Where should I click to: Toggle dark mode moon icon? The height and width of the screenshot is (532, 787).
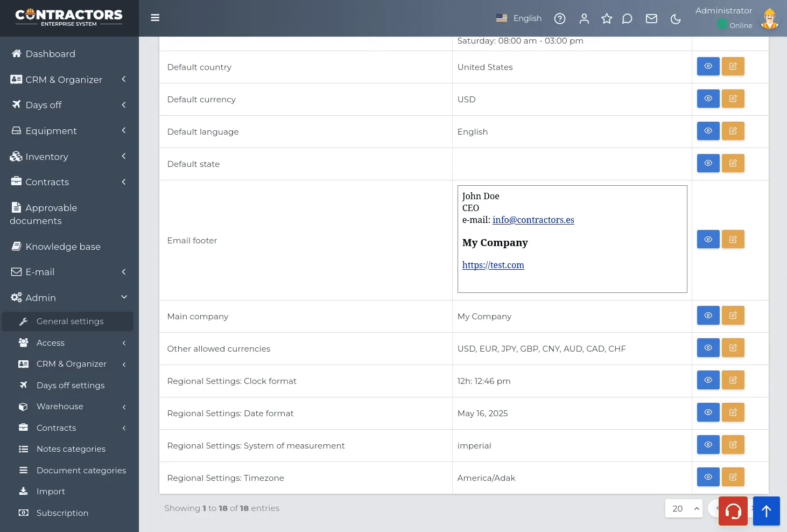click(676, 19)
